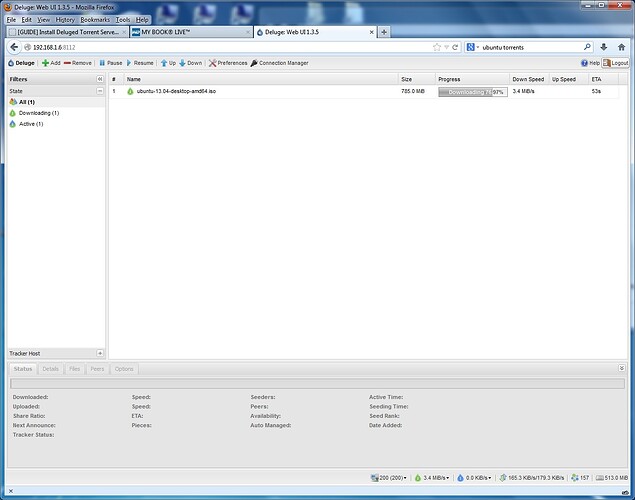The width and height of the screenshot is (635, 500).
Task: Move torrent Up in queue
Action: [x=168, y=63]
